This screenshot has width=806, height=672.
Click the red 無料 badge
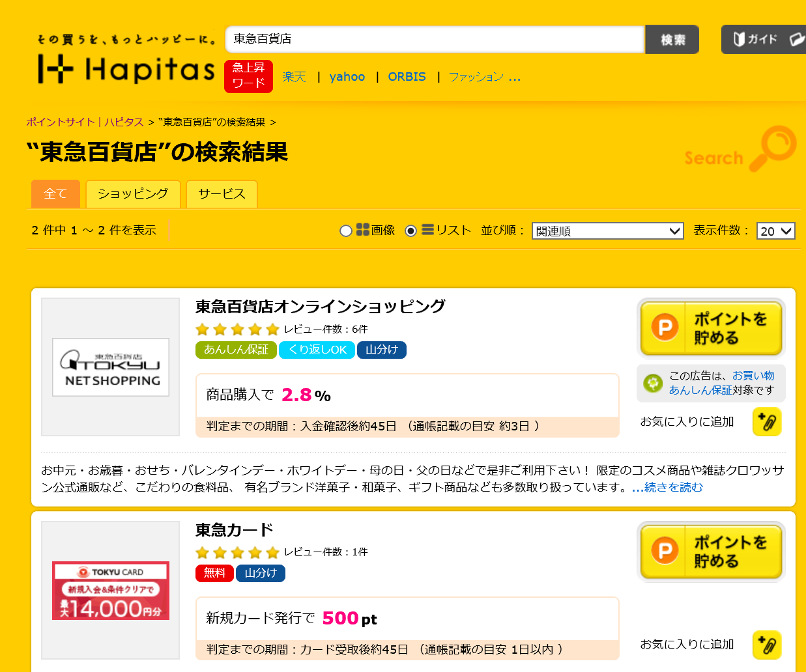[x=214, y=573]
